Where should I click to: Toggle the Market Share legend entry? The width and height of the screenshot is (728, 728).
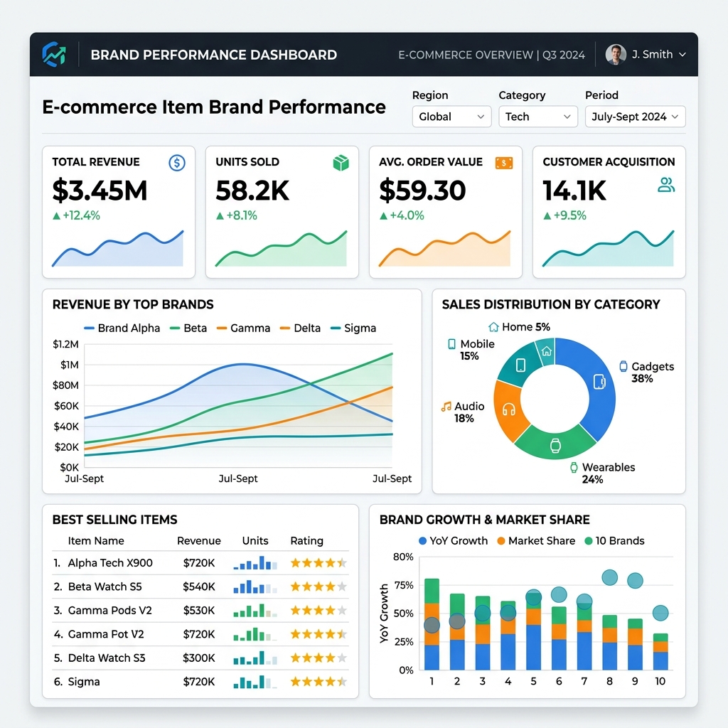[536, 541]
